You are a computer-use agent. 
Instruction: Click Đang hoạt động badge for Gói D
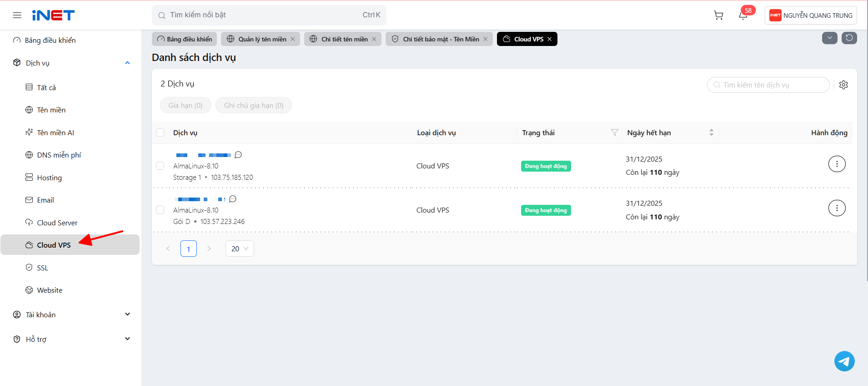[x=546, y=210]
